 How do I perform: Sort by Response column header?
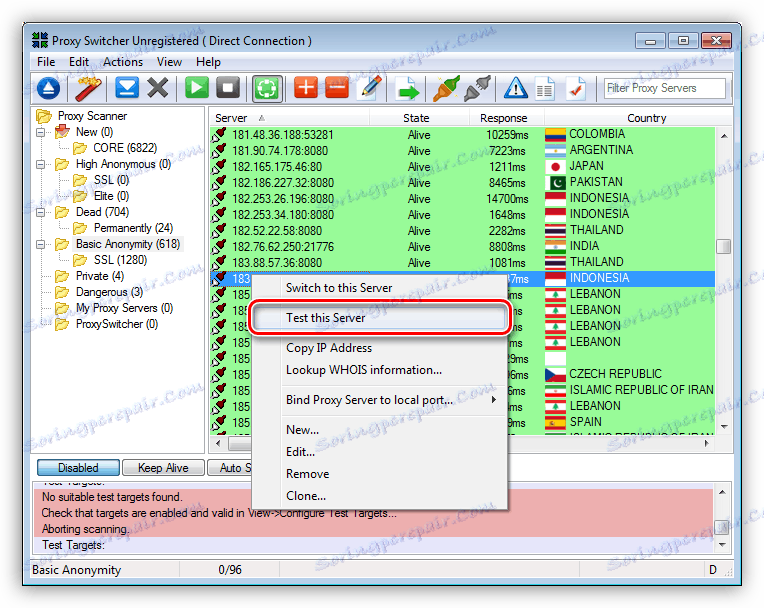[x=506, y=118]
